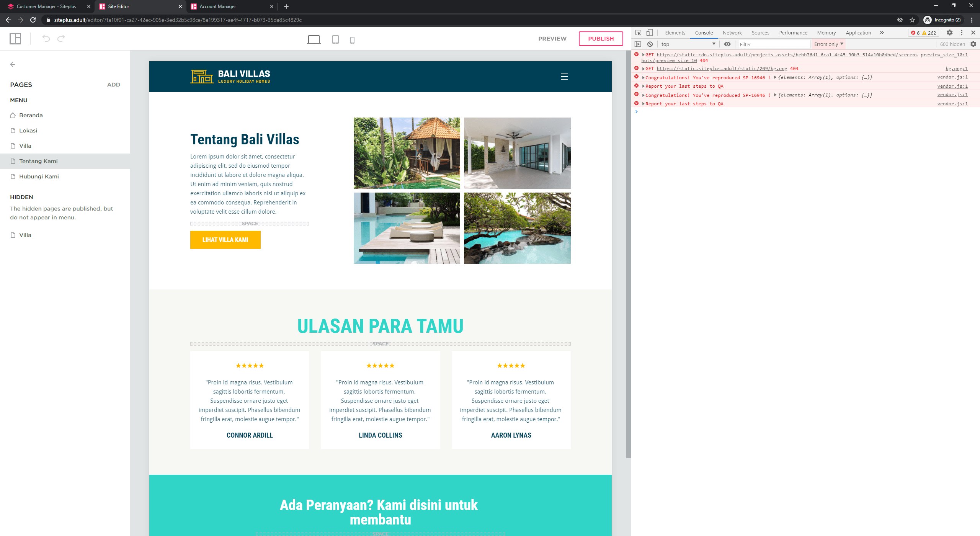
Task: Expand second 'Report your last steps' message
Action: coord(644,104)
